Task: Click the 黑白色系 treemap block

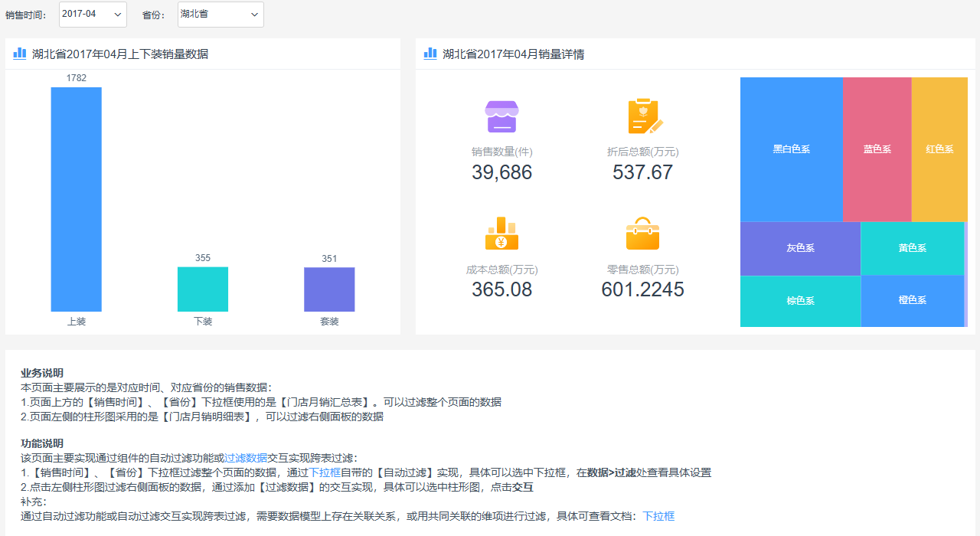Action: tap(791, 149)
